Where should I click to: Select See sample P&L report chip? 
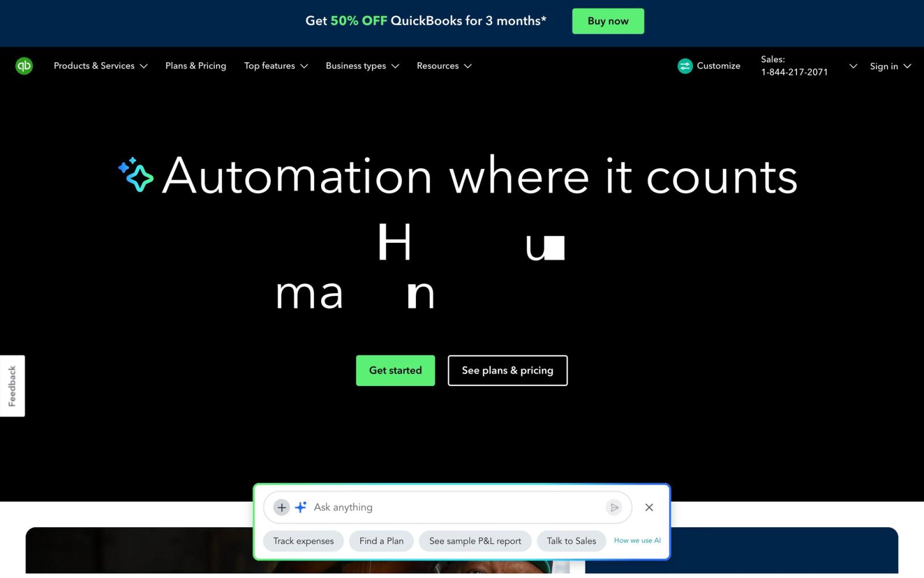pyautogui.click(x=475, y=541)
